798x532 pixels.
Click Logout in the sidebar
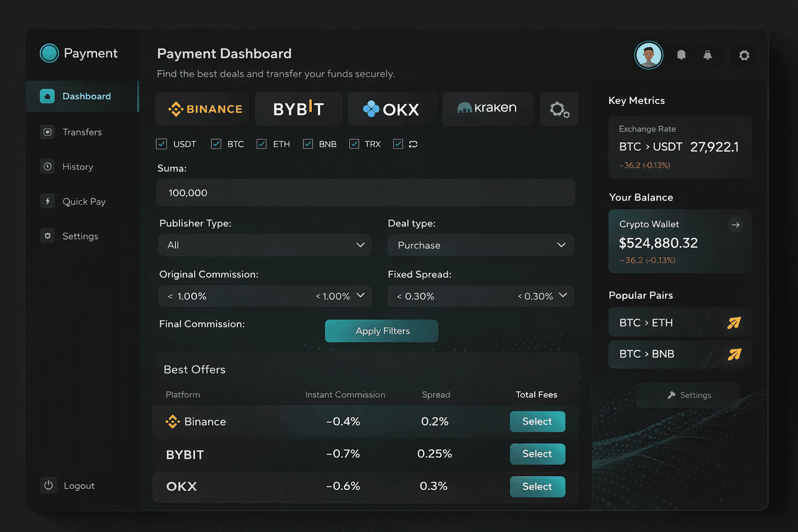click(x=68, y=485)
